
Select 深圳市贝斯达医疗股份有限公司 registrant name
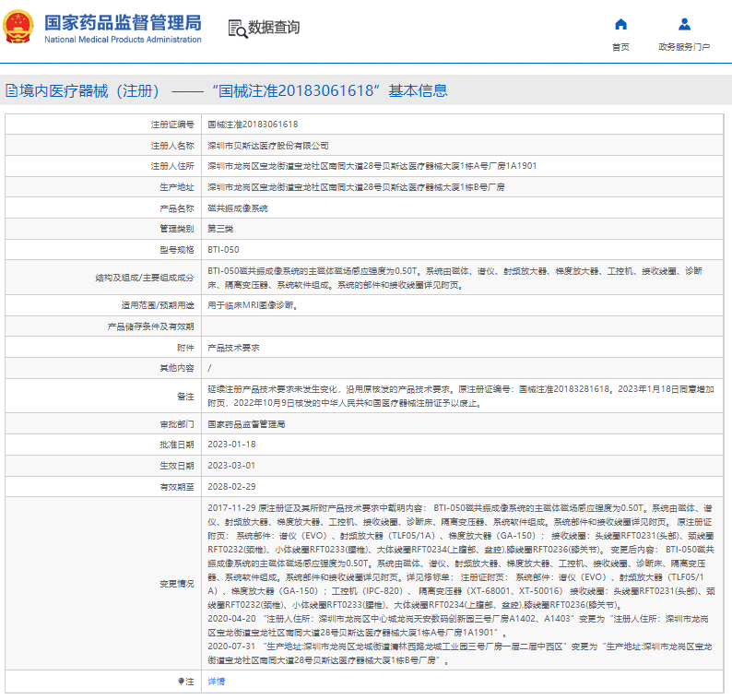click(x=268, y=146)
